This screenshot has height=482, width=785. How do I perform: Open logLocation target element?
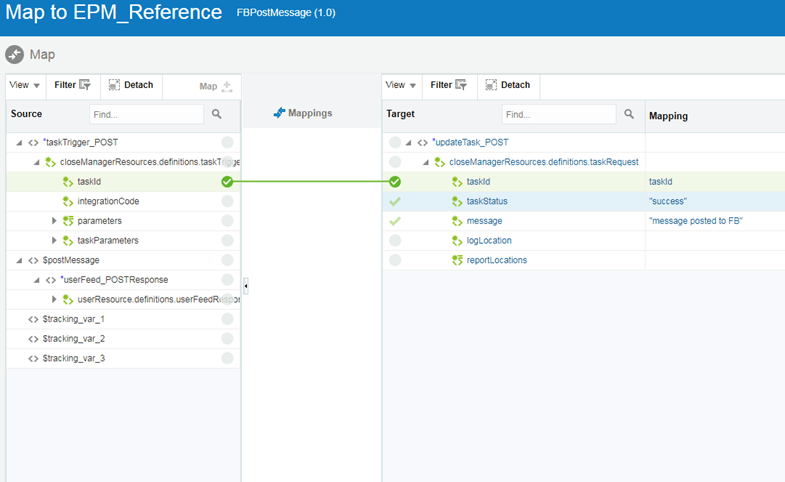tap(489, 240)
